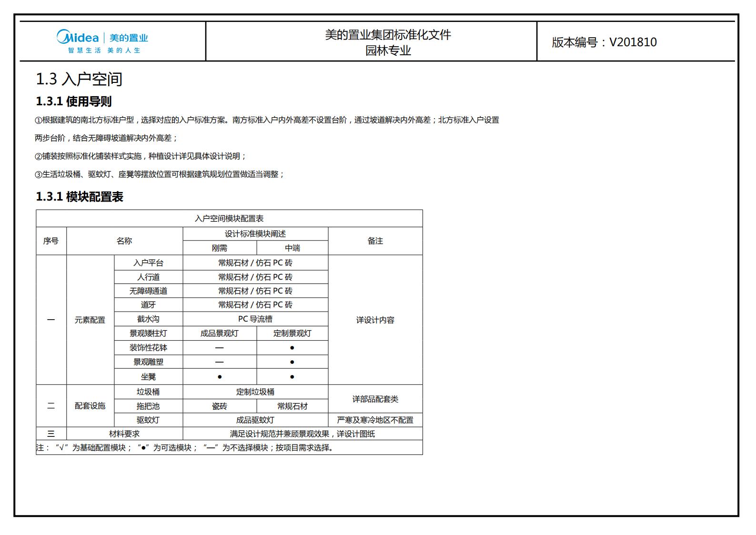
Task: Click the line starting ②铺装按照标准化铺装样式实施
Action: 141,156
